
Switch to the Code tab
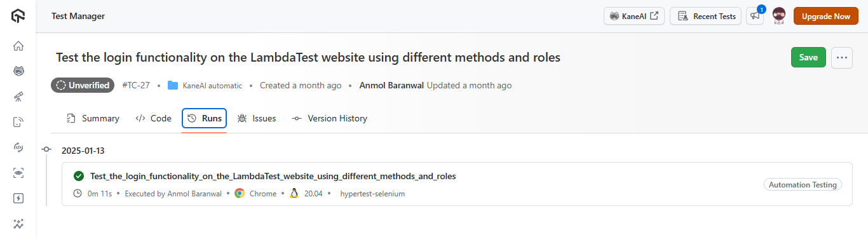pyautogui.click(x=154, y=118)
